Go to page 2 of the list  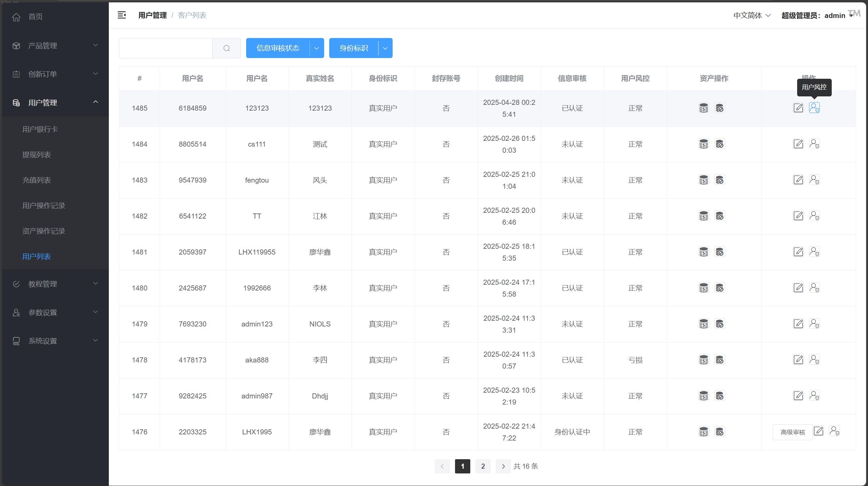(483, 466)
